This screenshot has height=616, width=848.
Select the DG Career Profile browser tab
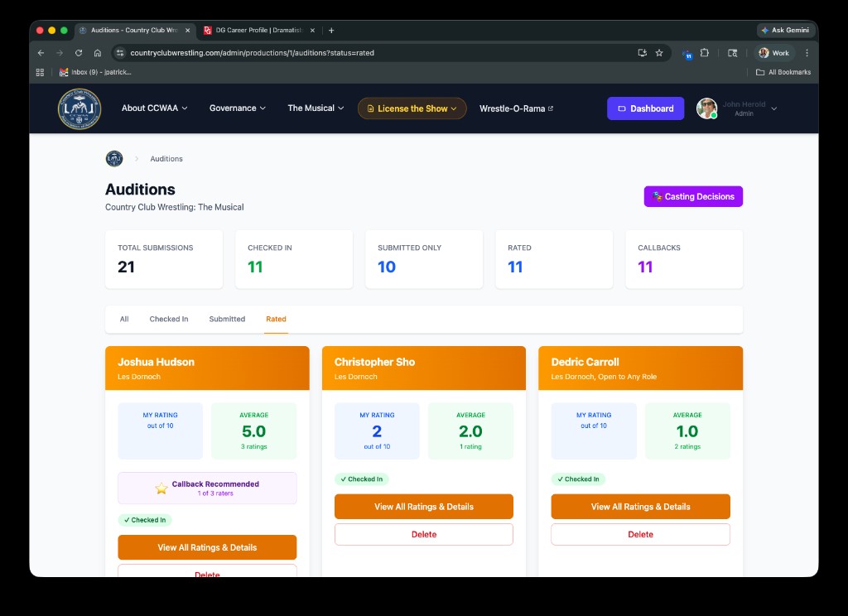pos(257,30)
